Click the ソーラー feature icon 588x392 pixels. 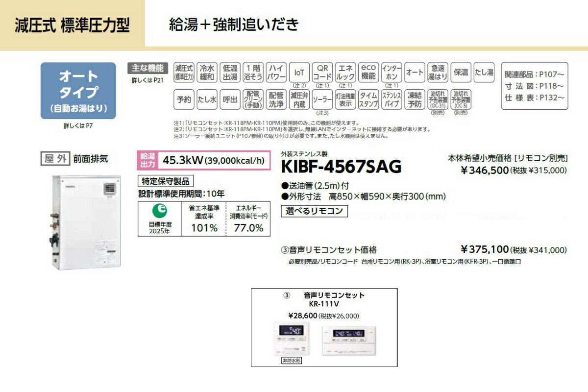(322, 99)
